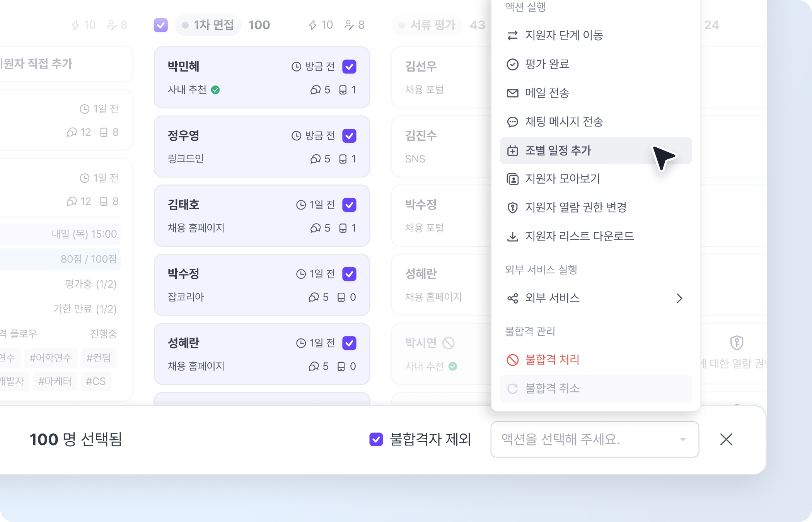Close the selection bar with the X
The height and width of the screenshot is (522, 812).
click(726, 439)
